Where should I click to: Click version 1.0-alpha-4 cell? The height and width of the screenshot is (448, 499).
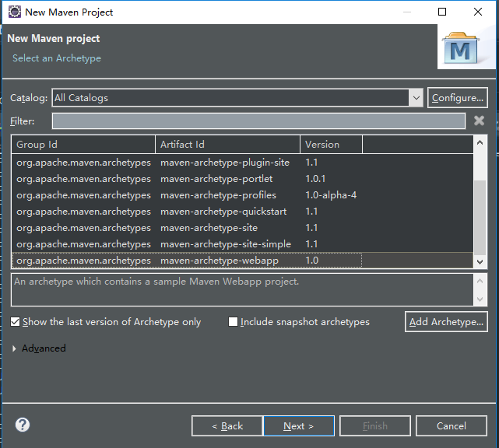click(x=331, y=195)
